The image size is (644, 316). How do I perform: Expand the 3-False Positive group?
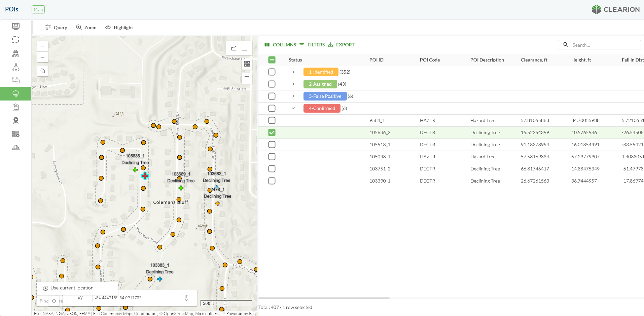tap(293, 96)
